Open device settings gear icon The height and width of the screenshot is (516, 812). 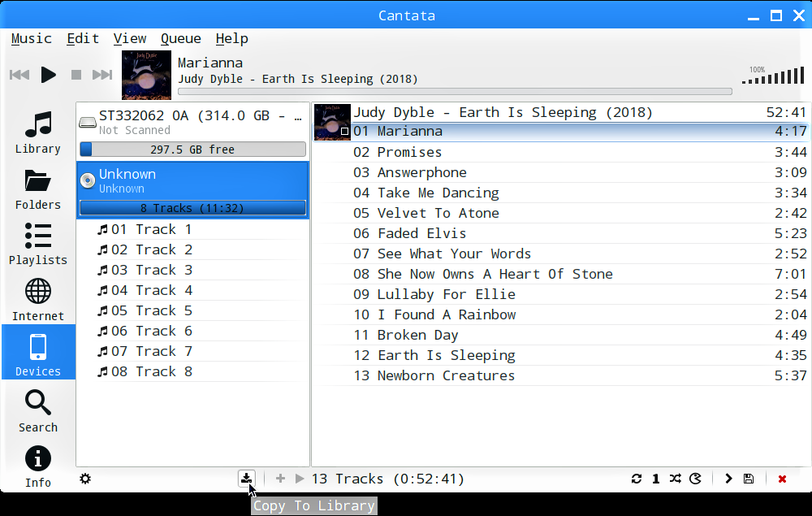(x=85, y=479)
